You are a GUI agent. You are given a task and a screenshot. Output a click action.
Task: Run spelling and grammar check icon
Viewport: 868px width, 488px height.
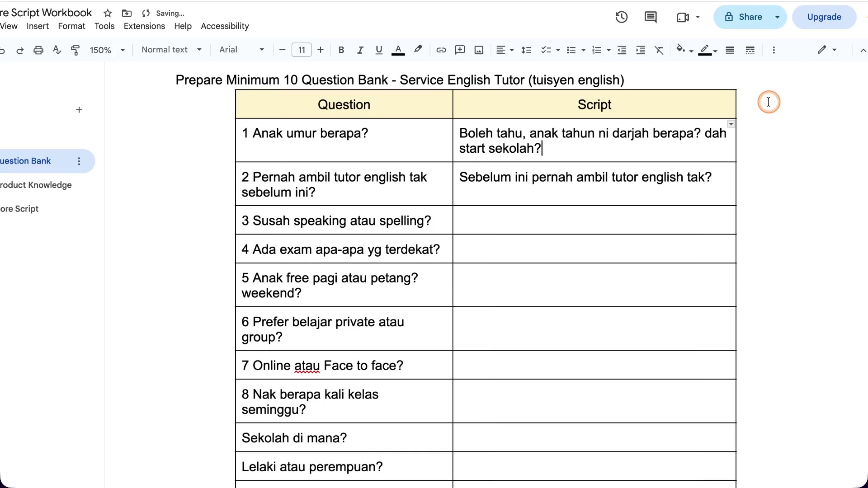[x=57, y=50]
